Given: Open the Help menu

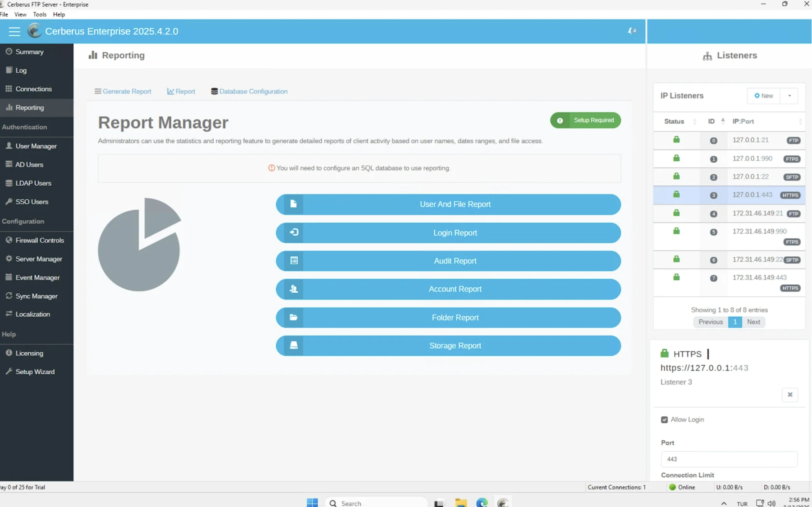Looking at the screenshot, I should (59, 14).
